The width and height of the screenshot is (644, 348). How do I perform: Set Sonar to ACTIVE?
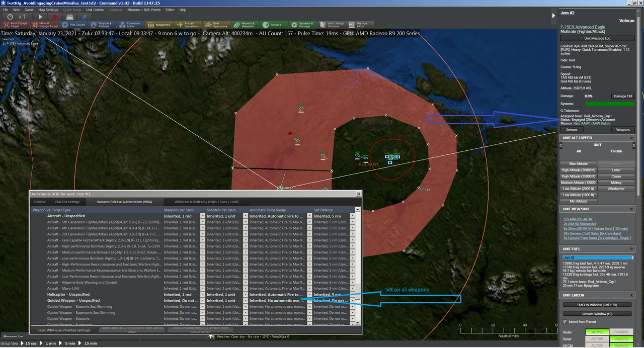point(597,339)
